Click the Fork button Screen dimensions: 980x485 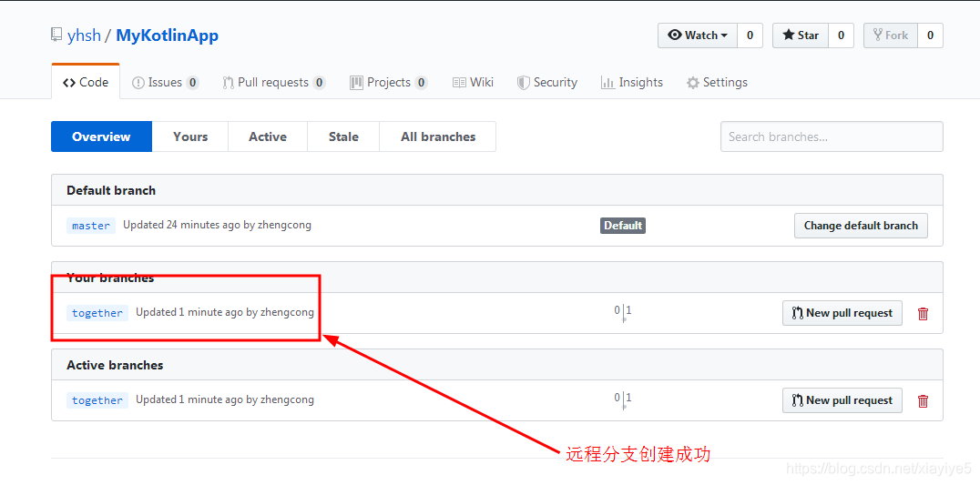[x=891, y=35]
